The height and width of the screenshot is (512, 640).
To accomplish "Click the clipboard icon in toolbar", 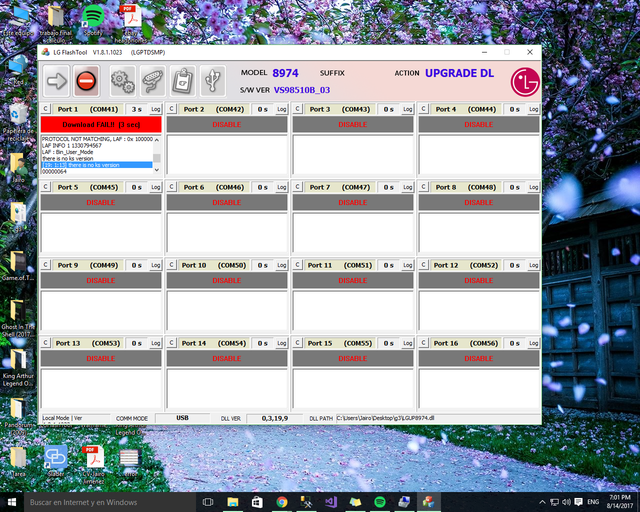I will click(x=183, y=81).
